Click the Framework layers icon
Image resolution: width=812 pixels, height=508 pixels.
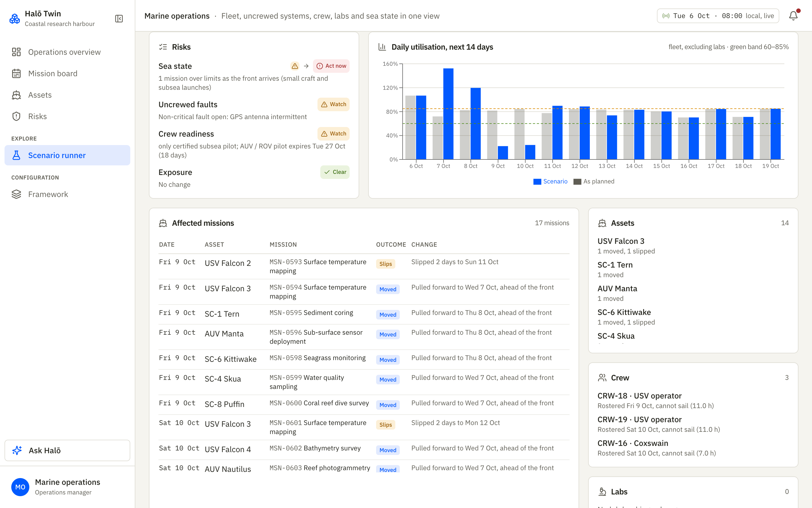[x=16, y=194]
